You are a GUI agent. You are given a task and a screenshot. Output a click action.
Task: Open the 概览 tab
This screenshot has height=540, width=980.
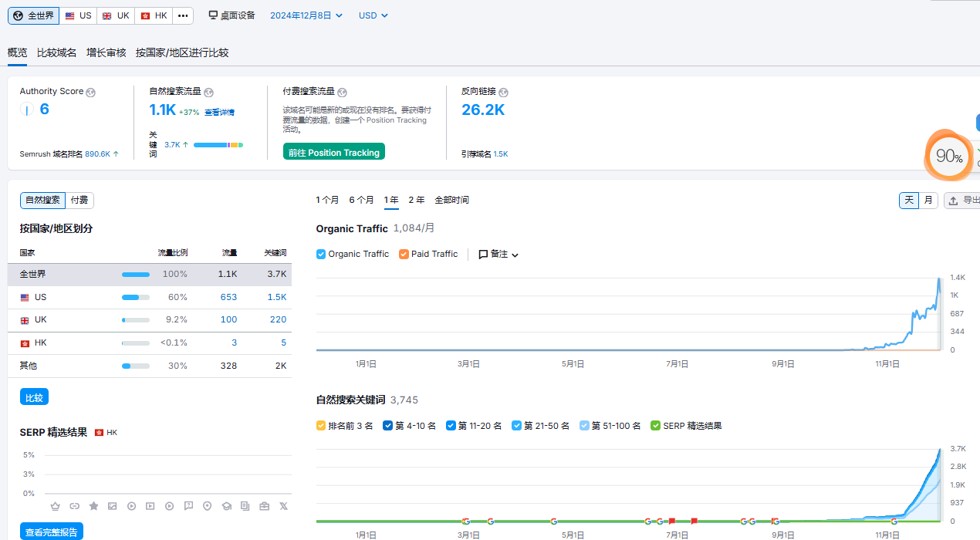point(17,53)
